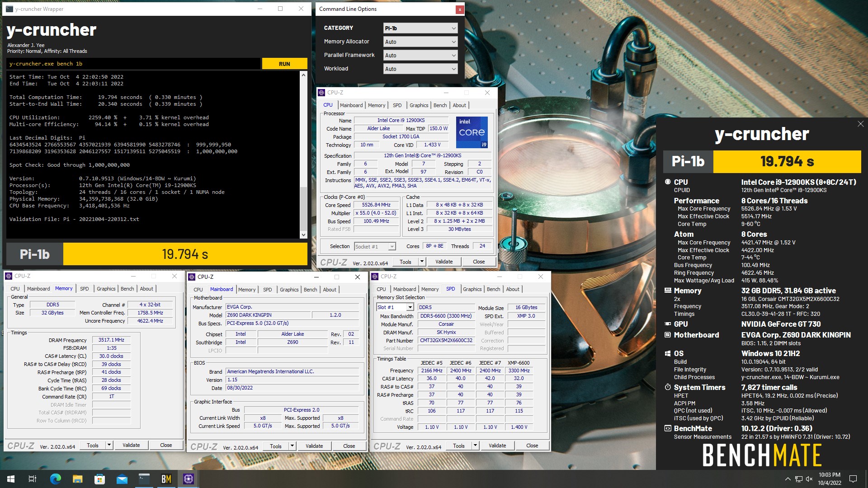Image resolution: width=868 pixels, height=488 pixels.
Task: Switch to CPU-Z taskbar icon
Action: (x=189, y=479)
